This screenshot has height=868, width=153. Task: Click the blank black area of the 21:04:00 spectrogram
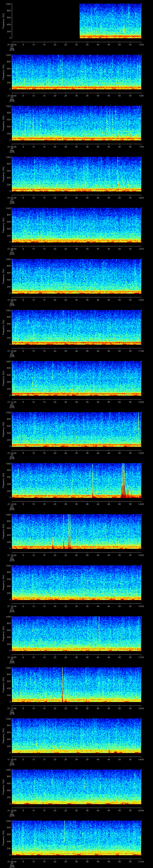point(45,21)
